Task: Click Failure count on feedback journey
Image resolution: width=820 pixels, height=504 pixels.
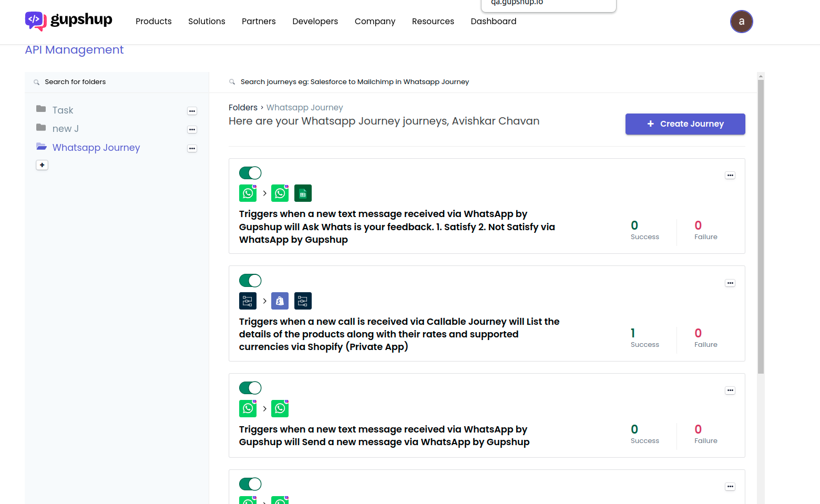Action: [698, 225]
